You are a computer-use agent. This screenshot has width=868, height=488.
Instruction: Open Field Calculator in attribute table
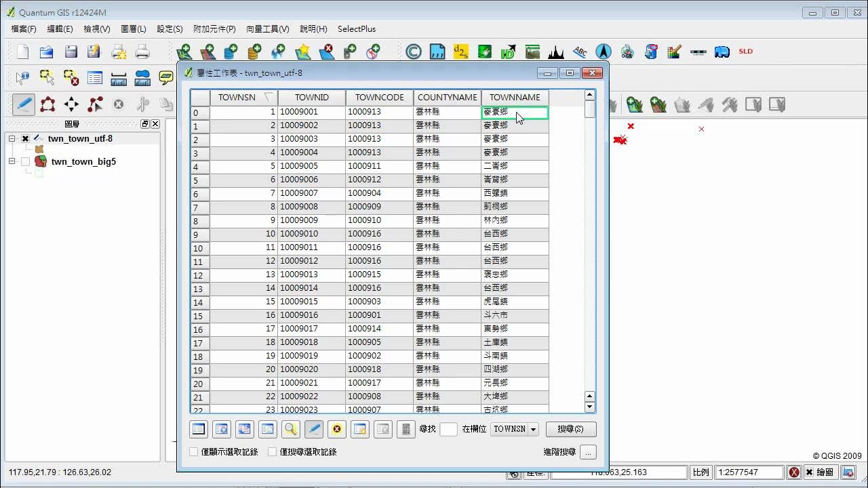pyautogui.click(x=406, y=429)
